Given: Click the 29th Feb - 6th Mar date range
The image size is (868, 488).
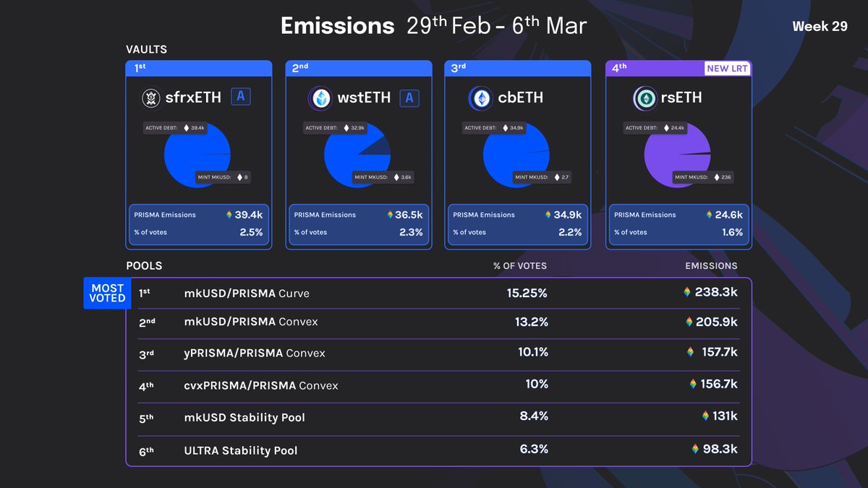Looking at the screenshot, I should [495, 26].
